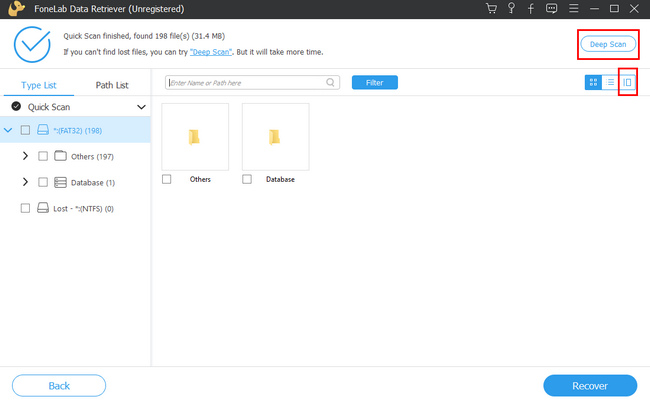Open the hamburger menu icon
Viewport: 650px width, 402px height.
(574, 8)
